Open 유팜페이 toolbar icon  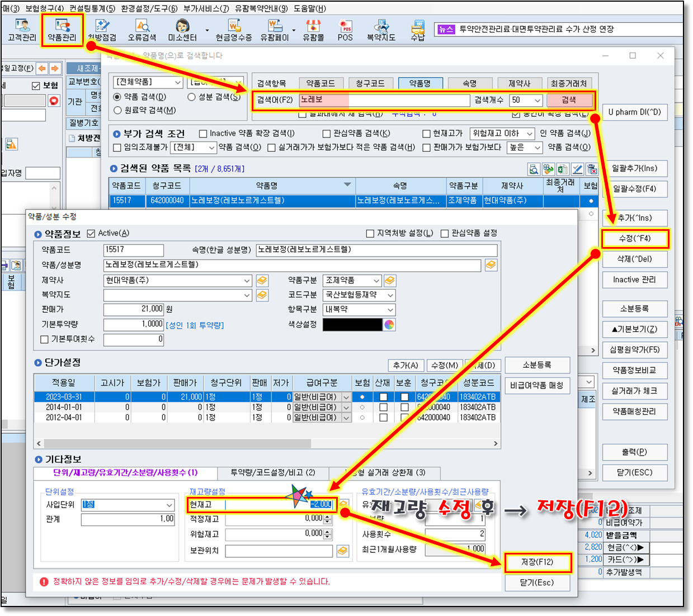(274, 30)
